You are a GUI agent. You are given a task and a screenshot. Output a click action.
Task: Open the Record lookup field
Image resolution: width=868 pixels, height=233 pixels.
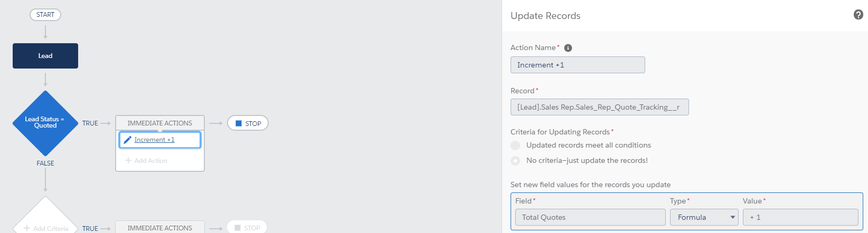599,107
